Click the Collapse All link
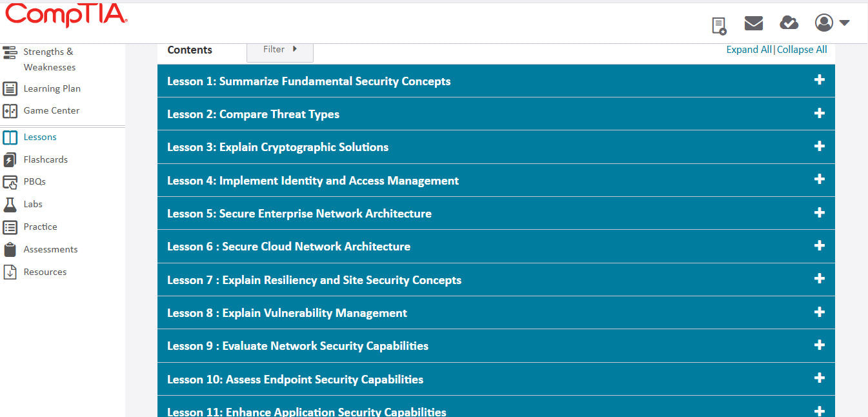This screenshot has height=417, width=868. click(802, 49)
